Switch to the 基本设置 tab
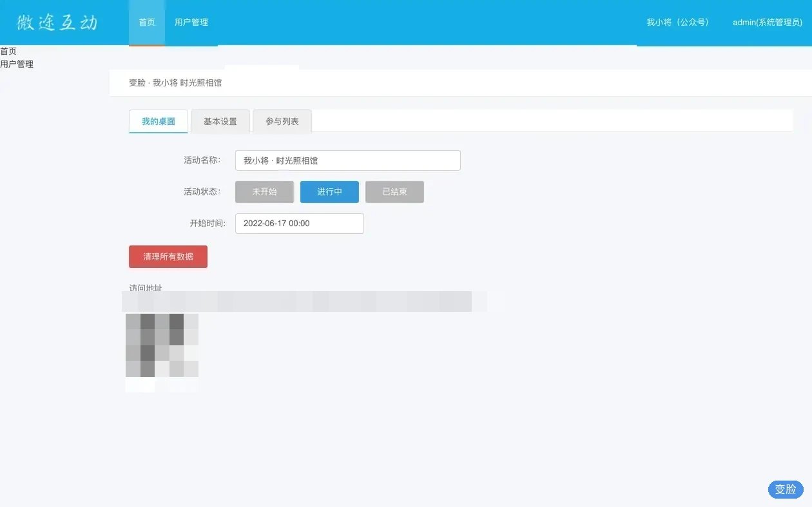Image resolution: width=812 pixels, height=507 pixels. click(x=220, y=121)
